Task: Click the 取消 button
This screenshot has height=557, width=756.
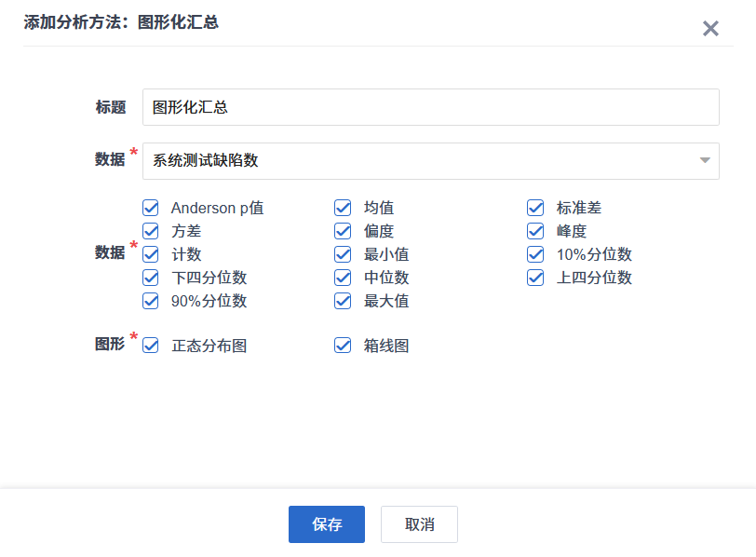Action: tap(419, 524)
